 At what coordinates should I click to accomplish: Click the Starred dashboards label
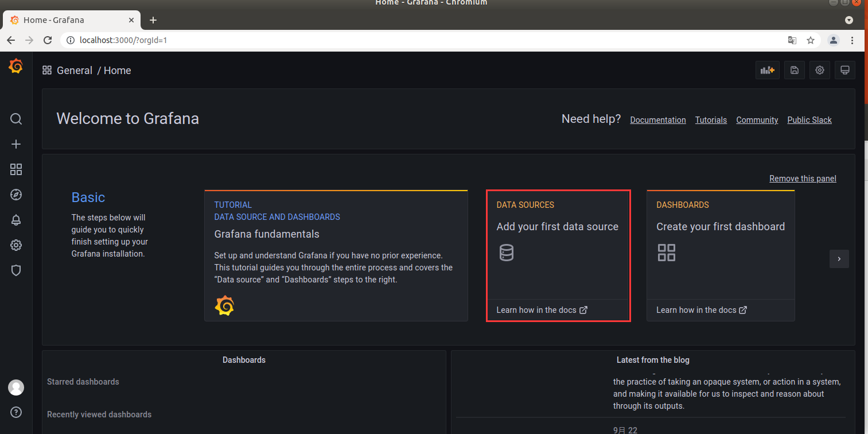coord(83,382)
